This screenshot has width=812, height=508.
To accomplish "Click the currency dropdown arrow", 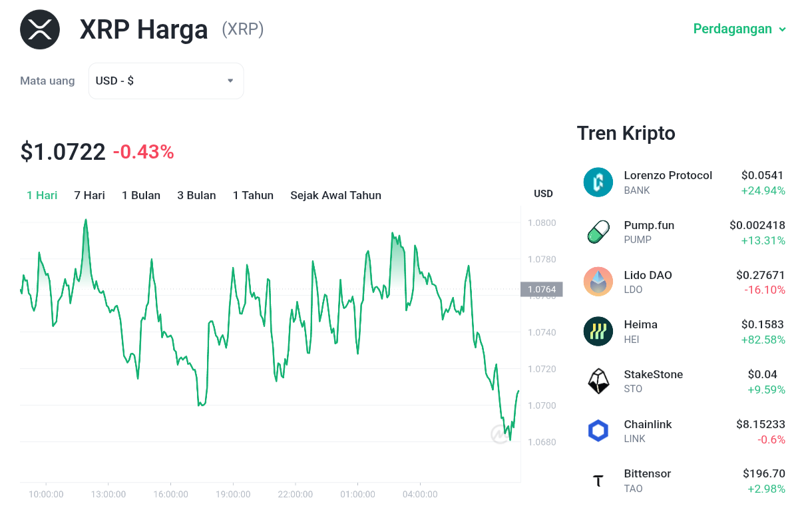I will (x=230, y=81).
